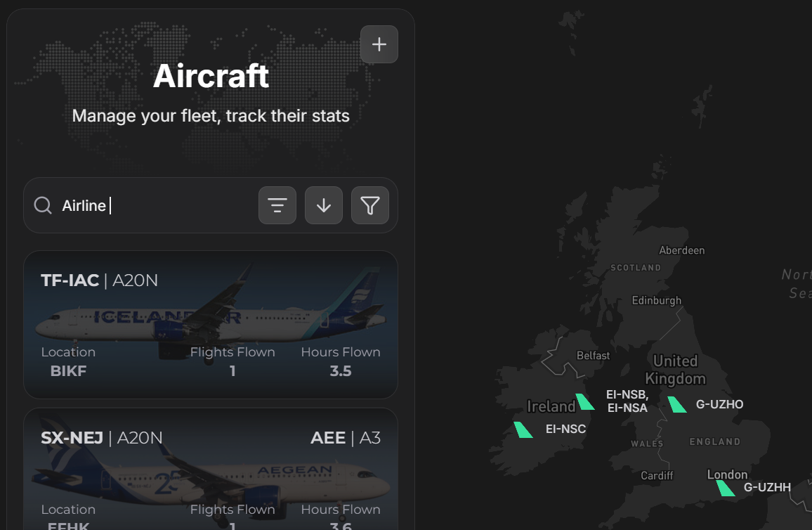Toggle the descending sort arrow

pyautogui.click(x=324, y=205)
